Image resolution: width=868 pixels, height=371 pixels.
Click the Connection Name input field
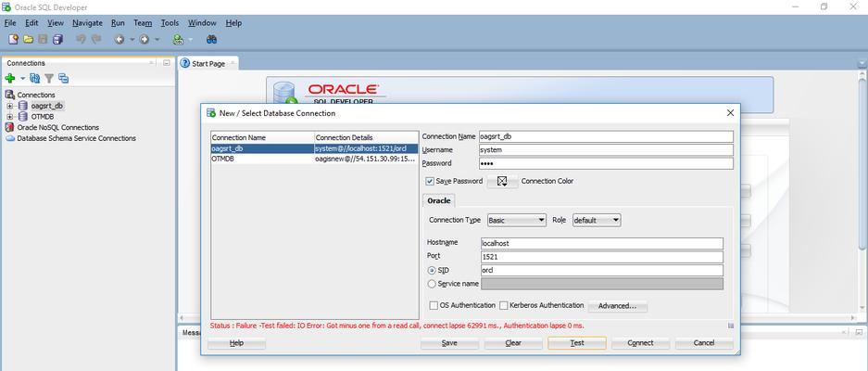point(606,136)
